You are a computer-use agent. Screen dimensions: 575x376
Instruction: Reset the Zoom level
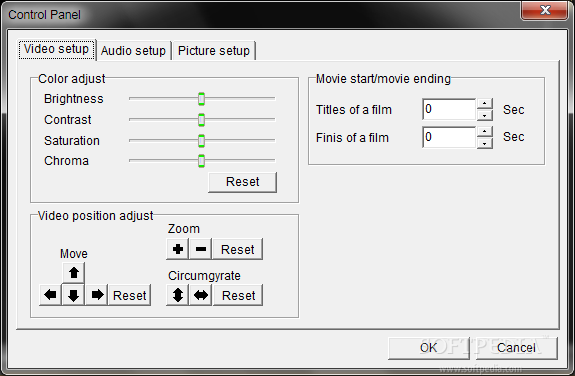(238, 249)
